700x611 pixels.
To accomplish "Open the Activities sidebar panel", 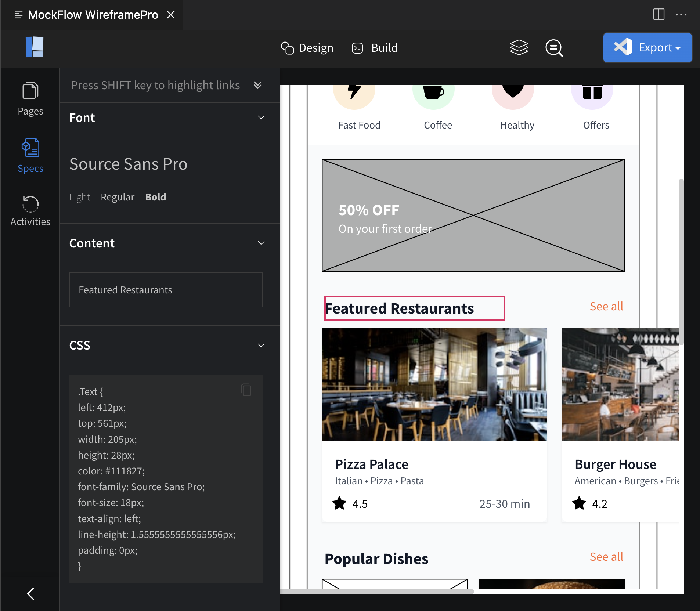I will (x=30, y=211).
